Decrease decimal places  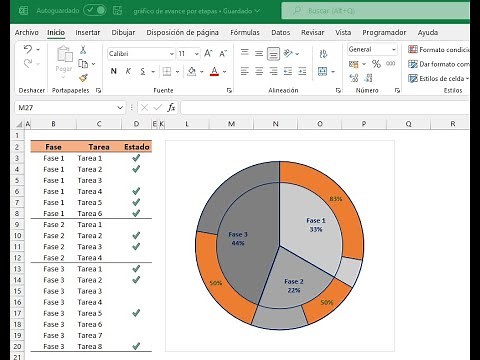pyautogui.click(x=368, y=78)
